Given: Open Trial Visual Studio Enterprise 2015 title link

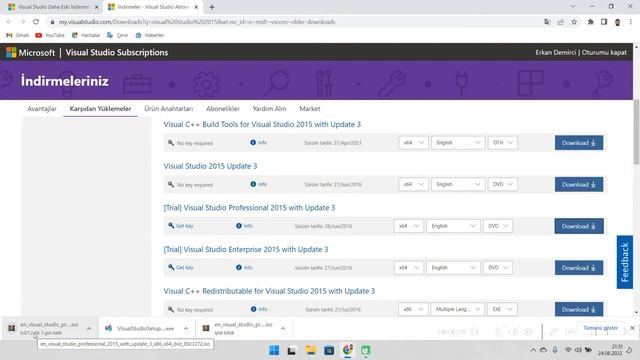Looking at the screenshot, I should click(246, 249).
